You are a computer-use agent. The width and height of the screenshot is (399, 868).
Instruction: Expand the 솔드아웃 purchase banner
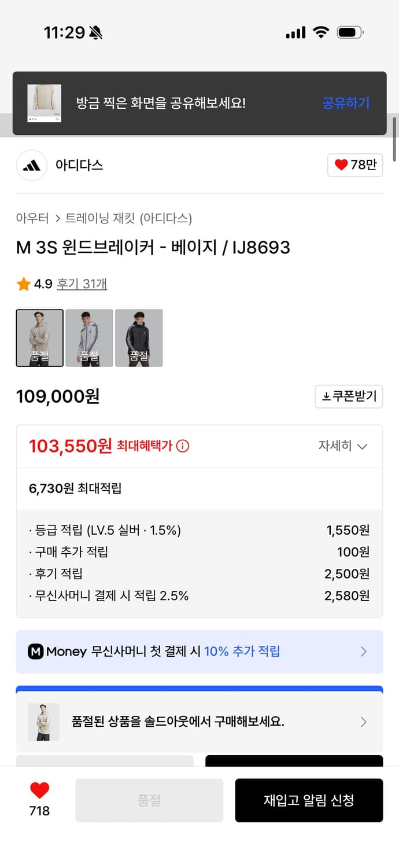364,722
